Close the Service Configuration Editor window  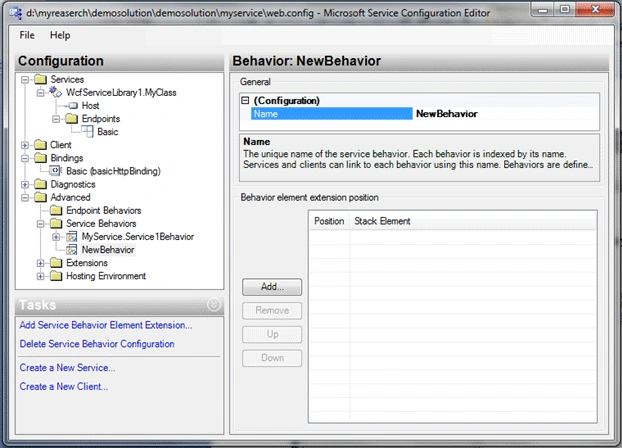595,10
